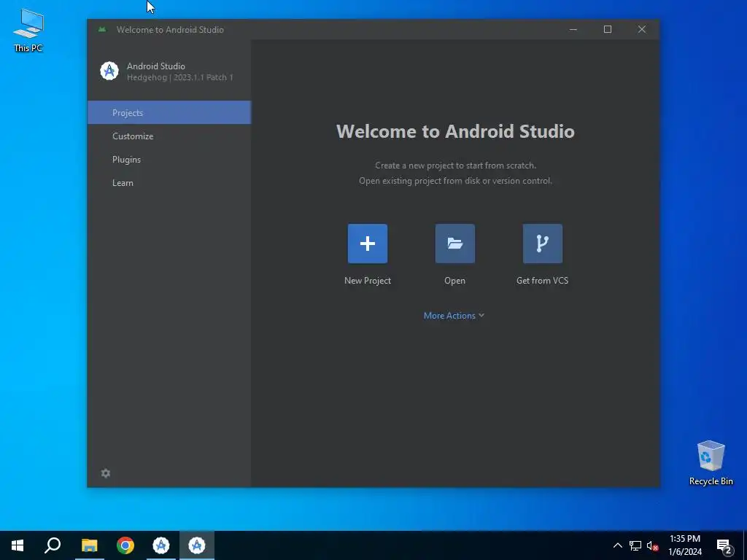Click the Get from VCS branch icon
Screen dimensions: 747x560
[x=543, y=244]
